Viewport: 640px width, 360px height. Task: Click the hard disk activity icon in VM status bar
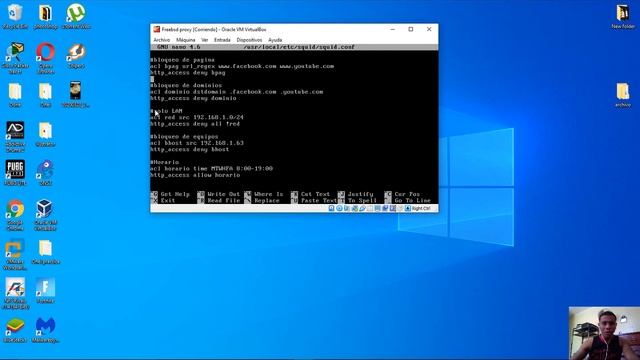pyautogui.click(x=331, y=208)
